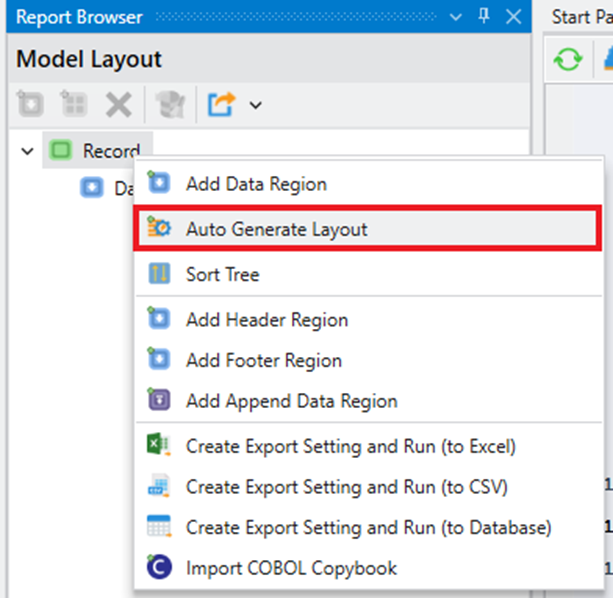Click the first add region toolbar icon

click(x=31, y=104)
